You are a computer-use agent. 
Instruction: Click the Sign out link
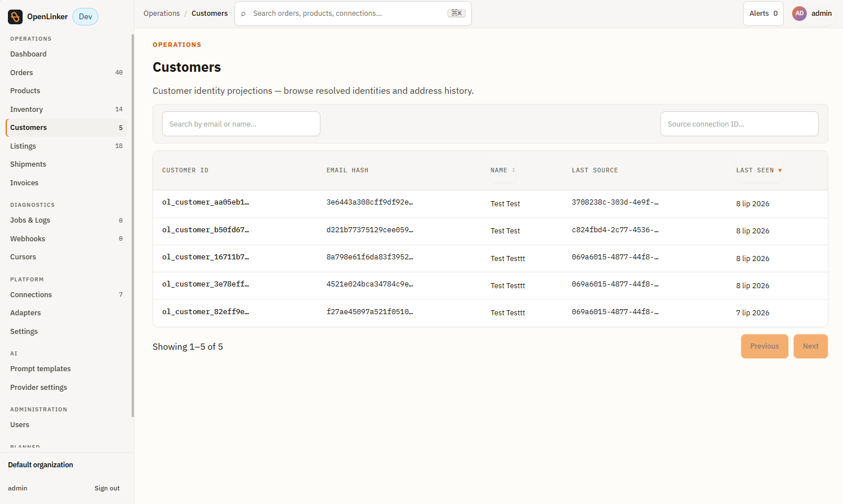107,488
